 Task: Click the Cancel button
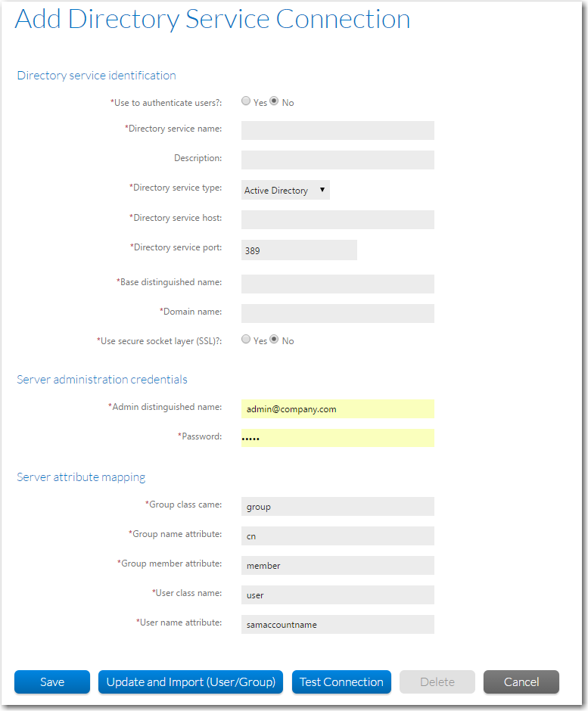pyautogui.click(x=521, y=682)
